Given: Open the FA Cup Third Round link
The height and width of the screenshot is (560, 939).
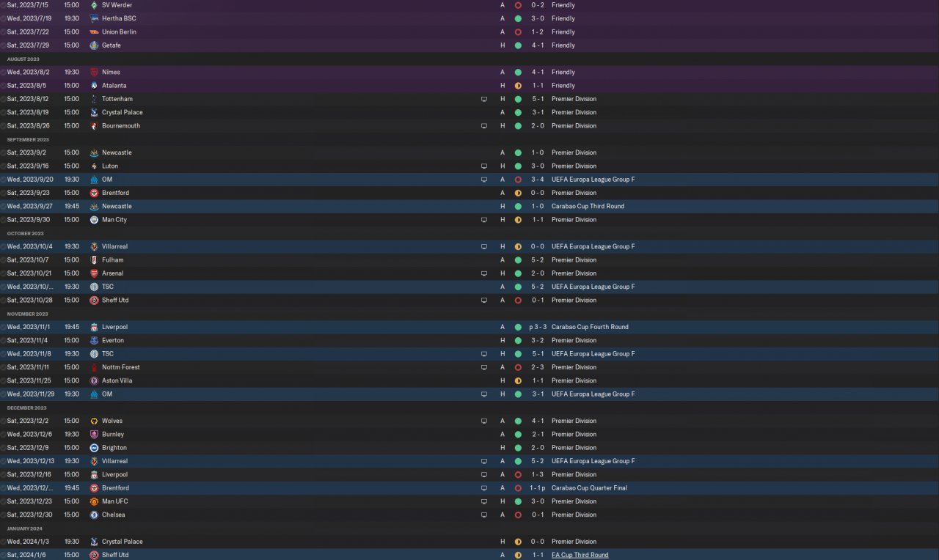Looking at the screenshot, I should (580, 555).
